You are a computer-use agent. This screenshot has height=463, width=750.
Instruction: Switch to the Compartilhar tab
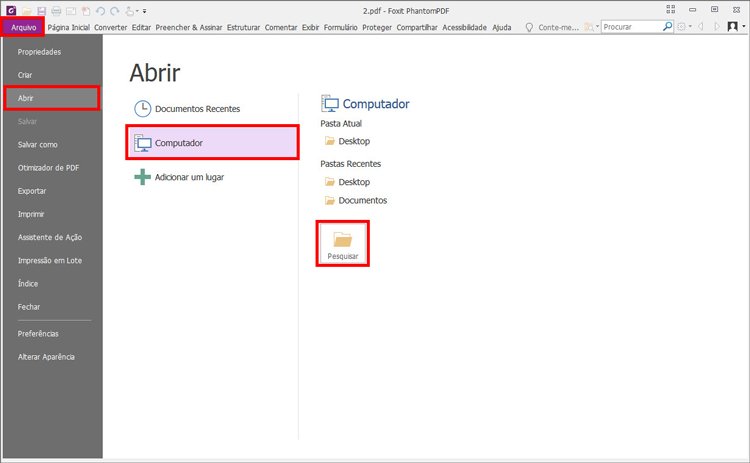tap(417, 27)
